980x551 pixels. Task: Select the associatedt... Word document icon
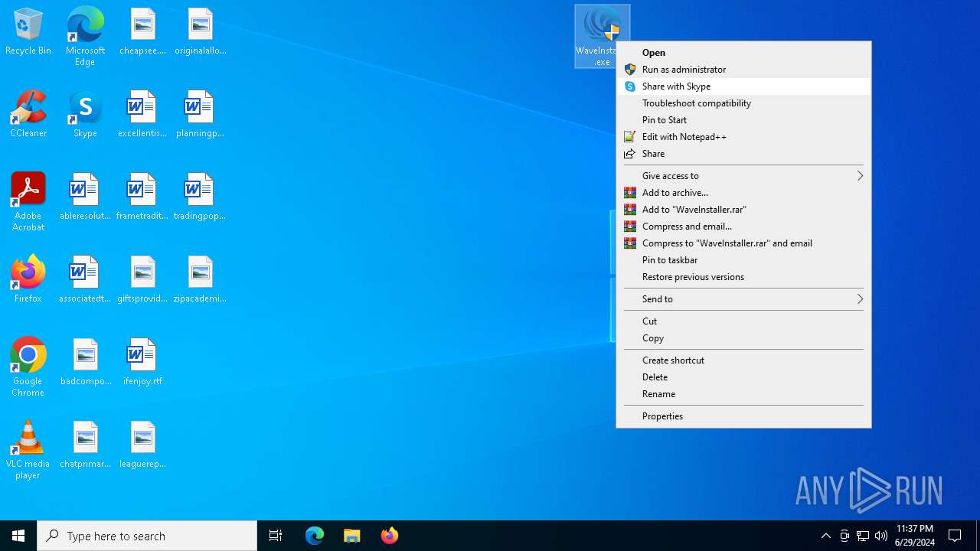(85, 280)
